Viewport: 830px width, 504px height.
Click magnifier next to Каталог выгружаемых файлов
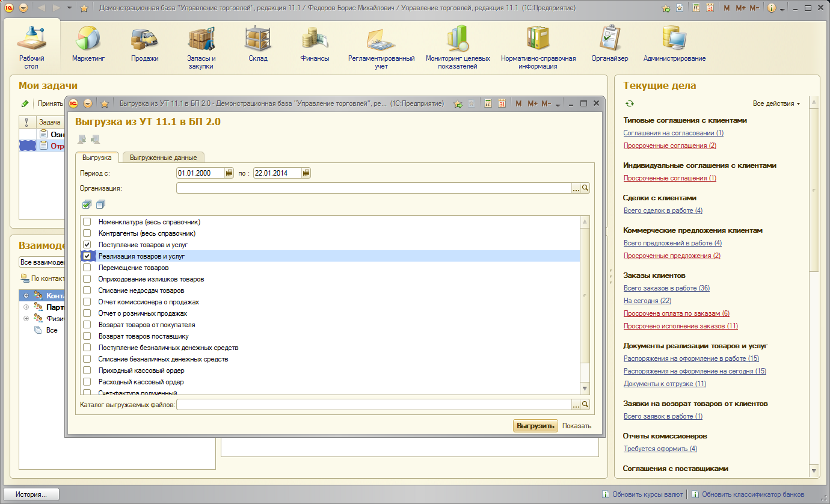click(585, 405)
